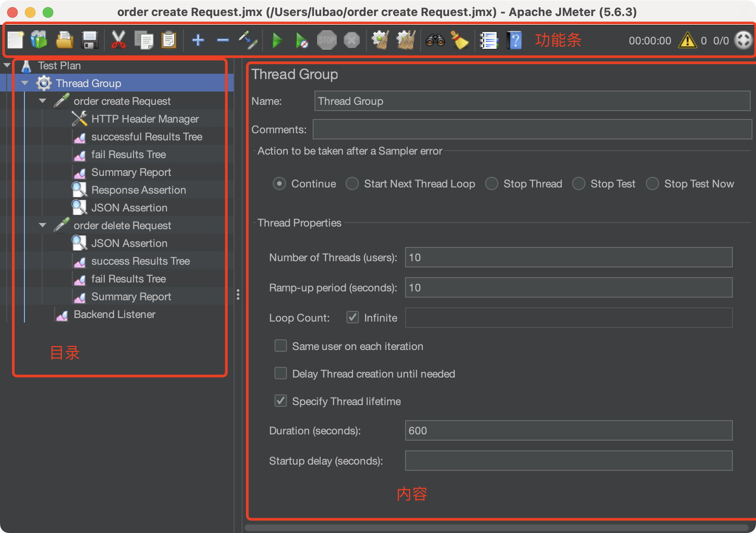Click the Name input field

(532, 101)
